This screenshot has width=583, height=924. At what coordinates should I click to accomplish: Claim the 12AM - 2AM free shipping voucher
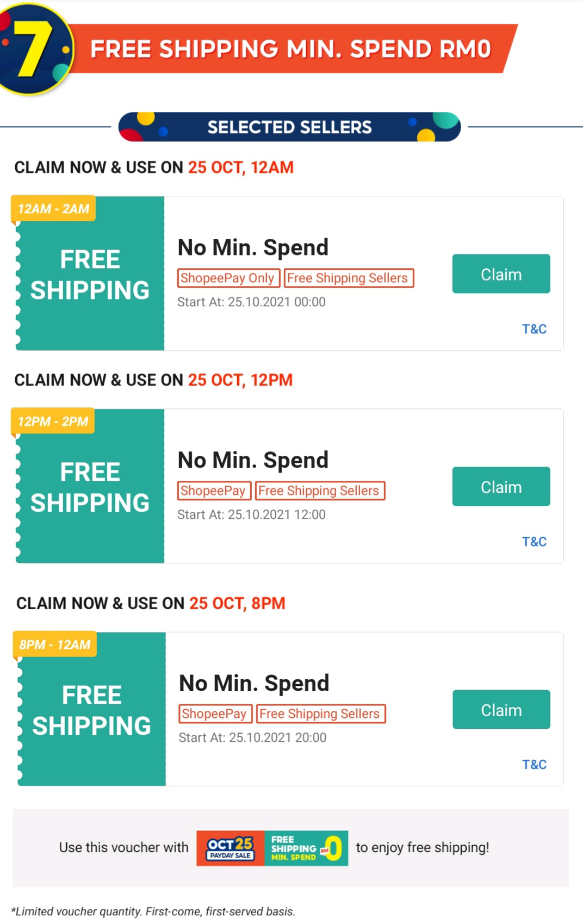501,274
